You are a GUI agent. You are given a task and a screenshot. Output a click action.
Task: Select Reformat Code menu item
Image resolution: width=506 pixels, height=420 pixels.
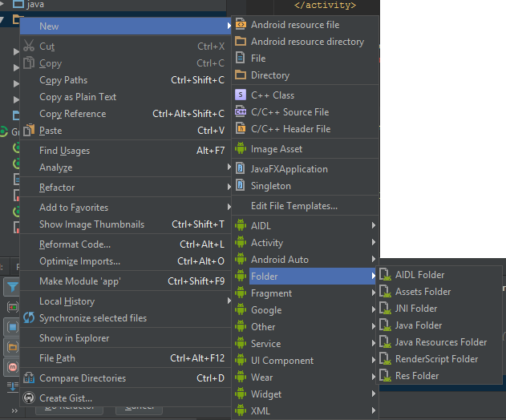(126, 244)
